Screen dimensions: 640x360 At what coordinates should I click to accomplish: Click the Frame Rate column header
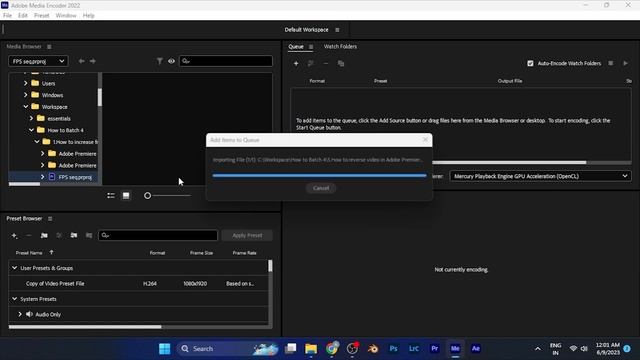(x=244, y=253)
